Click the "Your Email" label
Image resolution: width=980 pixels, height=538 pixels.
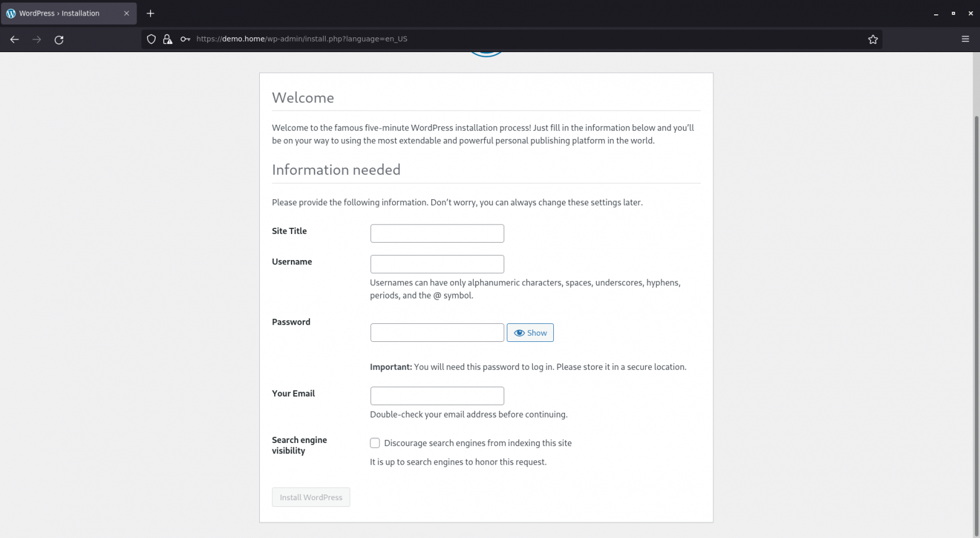point(293,393)
